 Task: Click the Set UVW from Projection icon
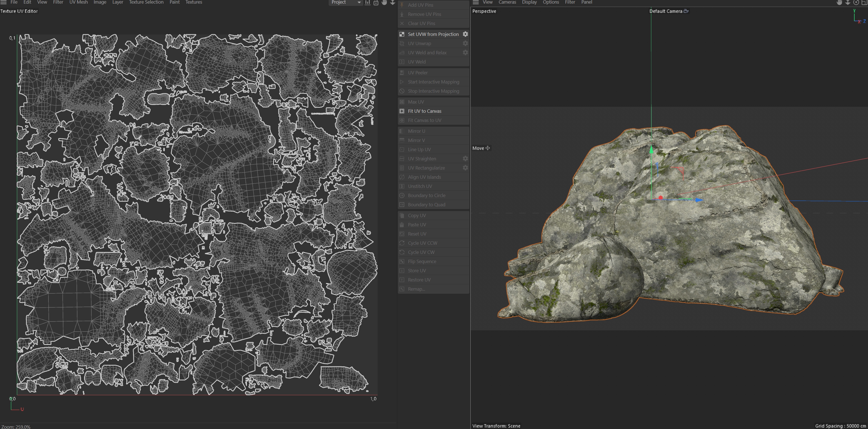[402, 34]
